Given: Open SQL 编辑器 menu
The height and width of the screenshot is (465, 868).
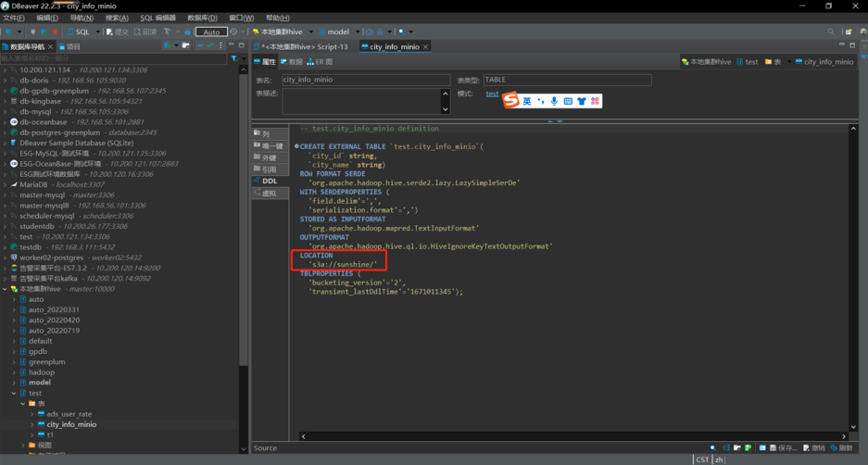Looking at the screenshot, I should point(157,18).
